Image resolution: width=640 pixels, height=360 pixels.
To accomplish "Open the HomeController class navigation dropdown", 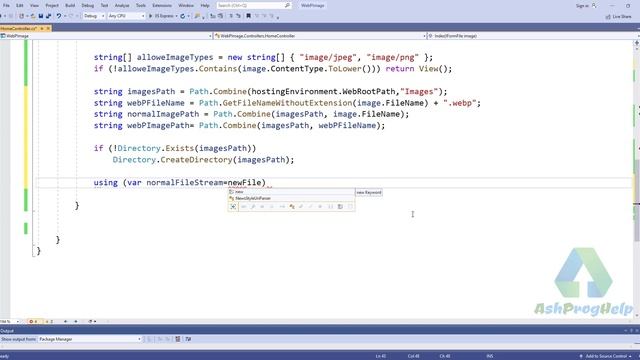I will point(320,36).
